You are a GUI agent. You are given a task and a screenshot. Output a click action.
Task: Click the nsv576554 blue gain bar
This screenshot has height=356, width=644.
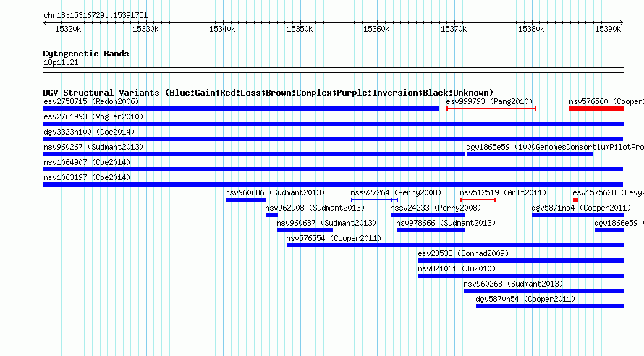[x=455, y=245]
